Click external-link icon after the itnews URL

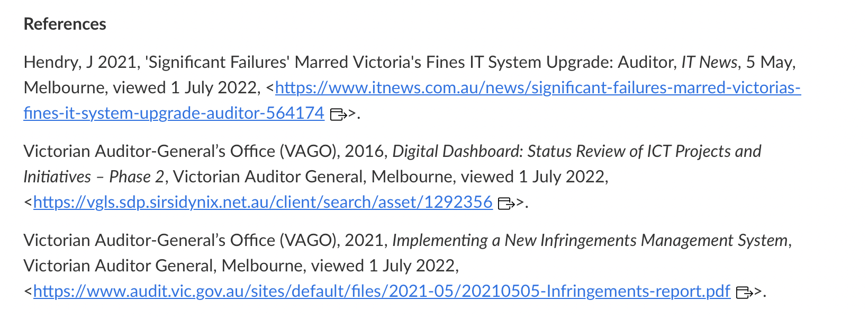[338, 114]
